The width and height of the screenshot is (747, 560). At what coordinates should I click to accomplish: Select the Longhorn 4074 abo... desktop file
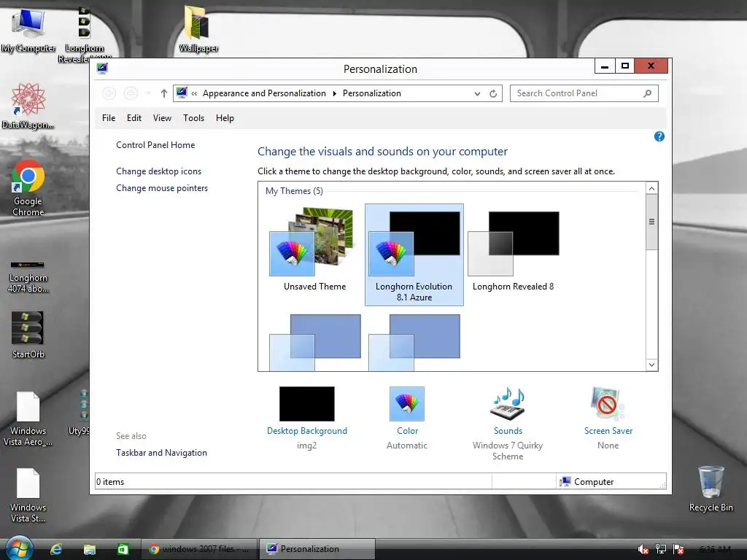point(28,276)
